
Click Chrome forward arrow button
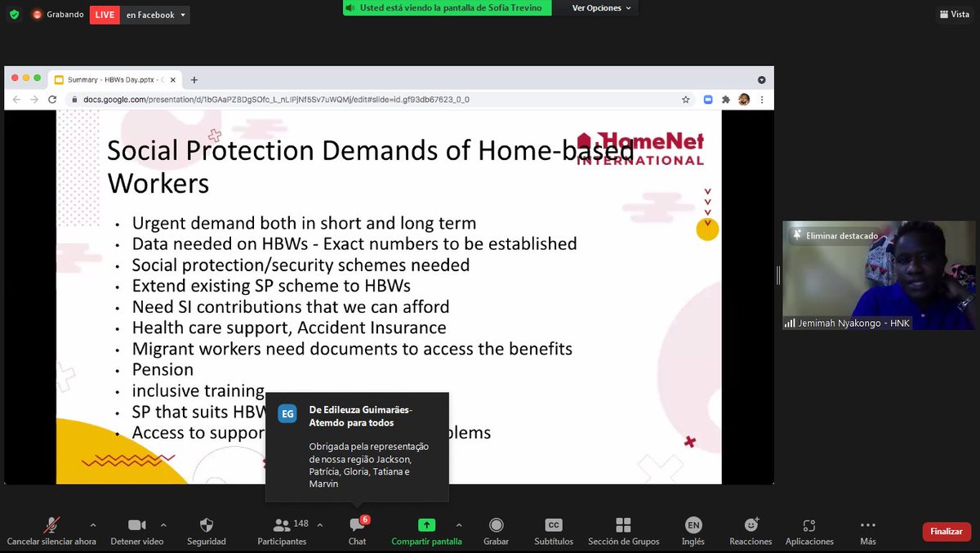coord(33,100)
